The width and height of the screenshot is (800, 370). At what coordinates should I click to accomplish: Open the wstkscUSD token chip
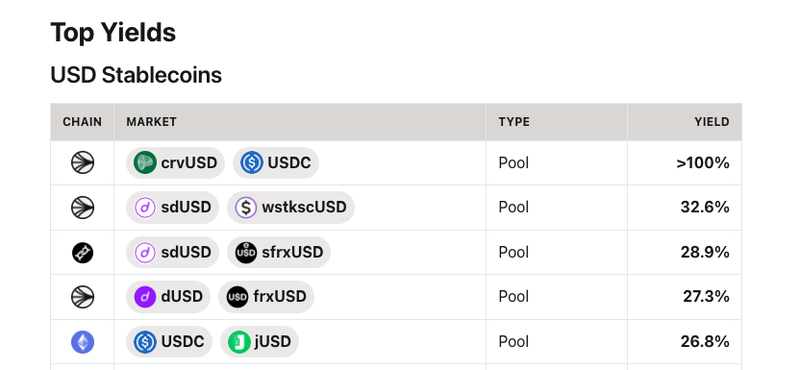[x=290, y=207]
